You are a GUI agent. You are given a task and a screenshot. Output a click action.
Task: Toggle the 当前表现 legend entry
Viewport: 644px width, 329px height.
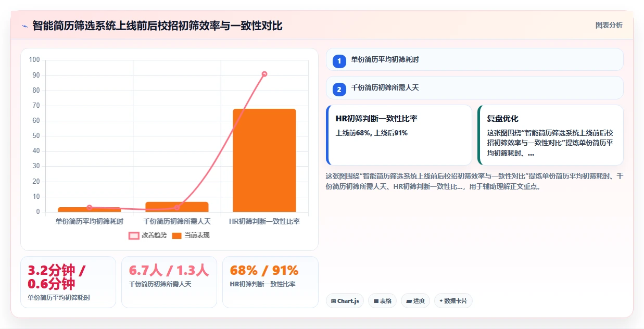point(191,235)
